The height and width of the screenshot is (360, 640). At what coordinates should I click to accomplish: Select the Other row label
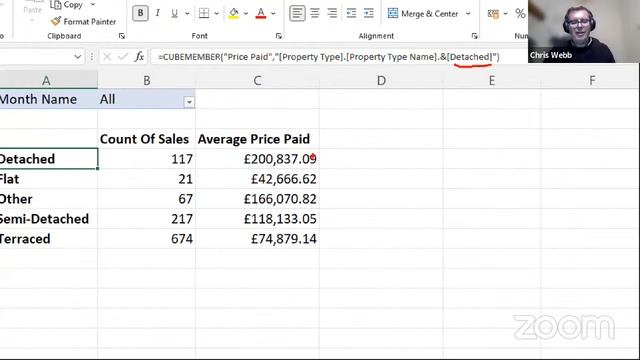49,199
